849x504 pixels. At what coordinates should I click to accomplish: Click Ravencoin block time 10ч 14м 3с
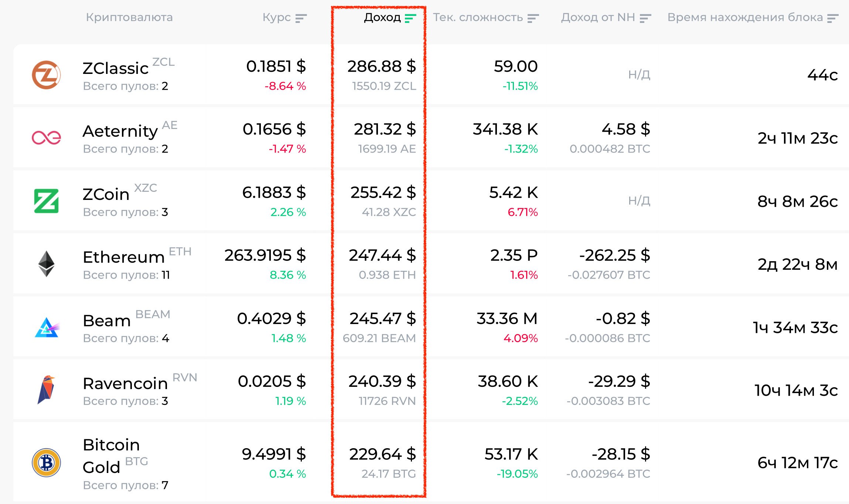796,390
